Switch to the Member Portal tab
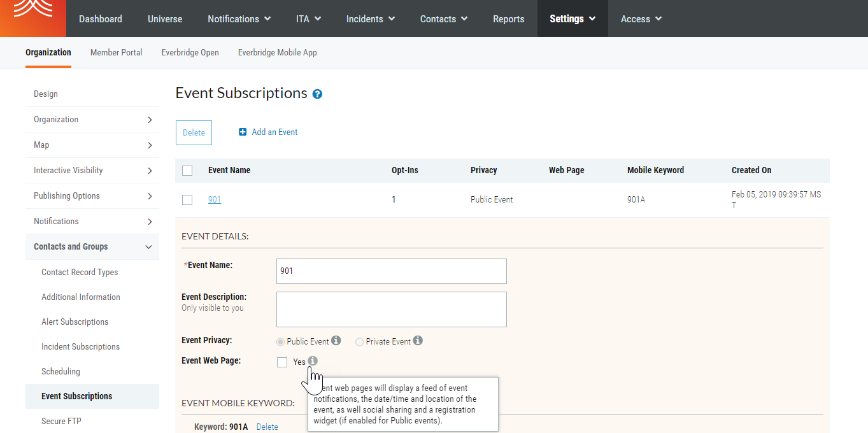Viewport: 868px width, 433px height. point(116,52)
